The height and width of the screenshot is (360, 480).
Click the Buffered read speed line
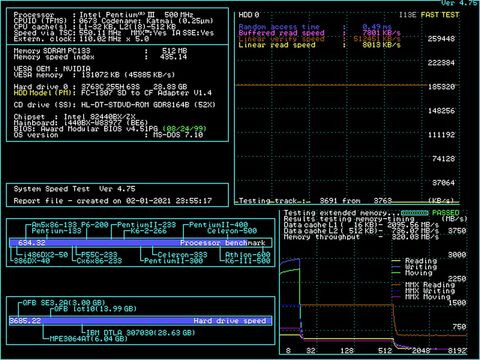click(x=319, y=33)
